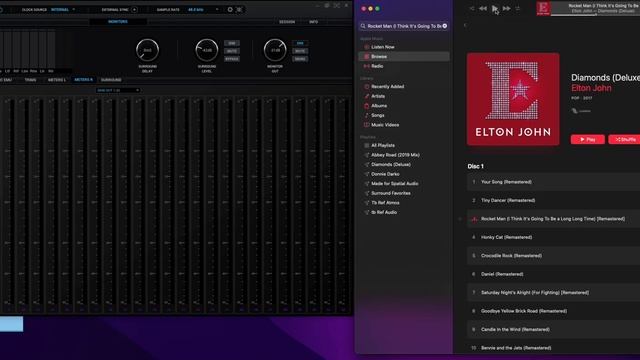Toggle Monitor Out Mono button

point(300,59)
